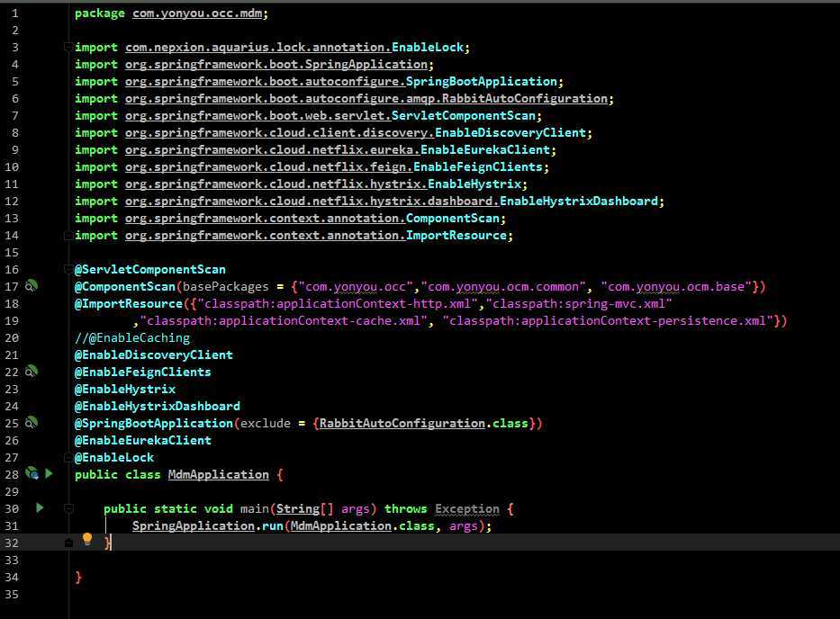
Task: Click ImportResource in the import on line 14
Action: [x=456, y=236]
